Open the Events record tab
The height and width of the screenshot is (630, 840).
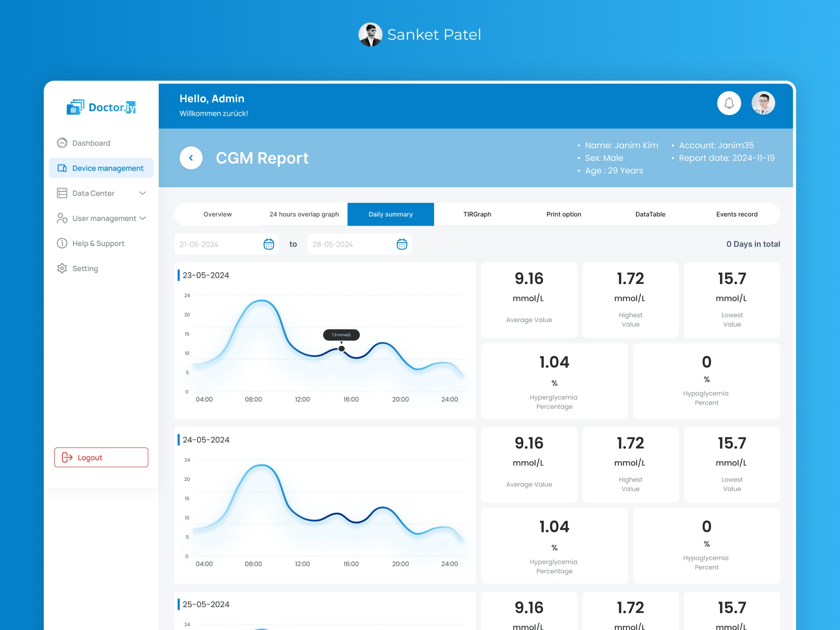pos(737,214)
